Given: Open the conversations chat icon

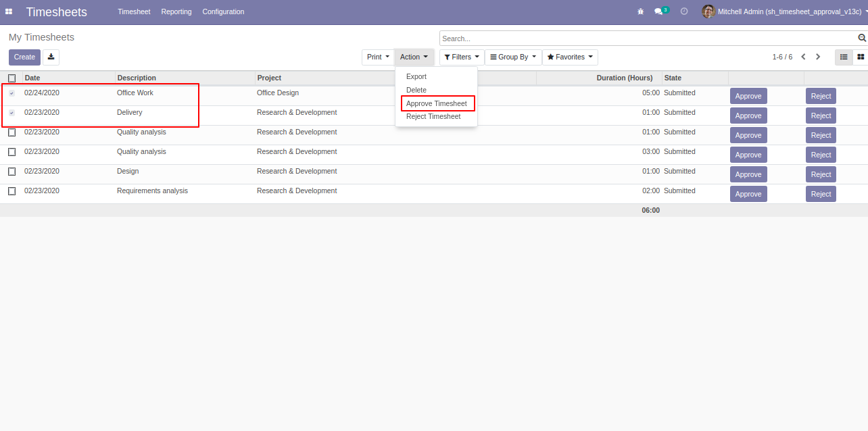Looking at the screenshot, I should pos(658,11).
